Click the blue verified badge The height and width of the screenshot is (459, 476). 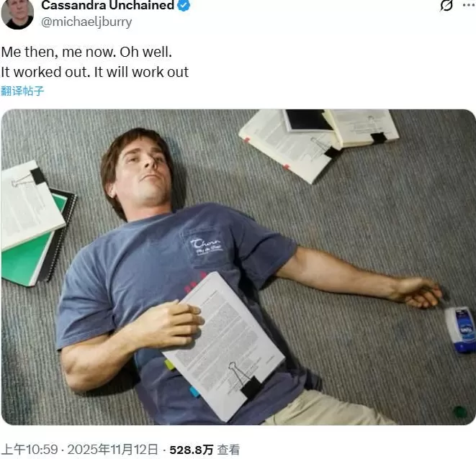point(184,5)
